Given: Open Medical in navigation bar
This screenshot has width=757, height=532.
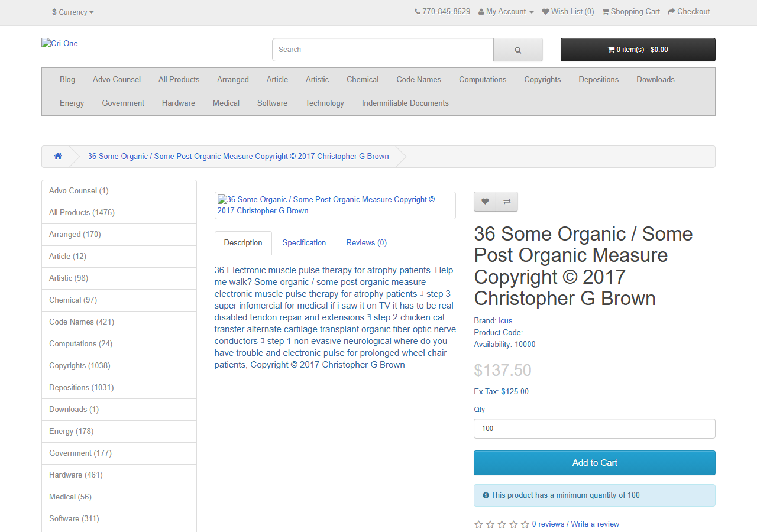Looking at the screenshot, I should pyautogui.click(x=226, y=103).
